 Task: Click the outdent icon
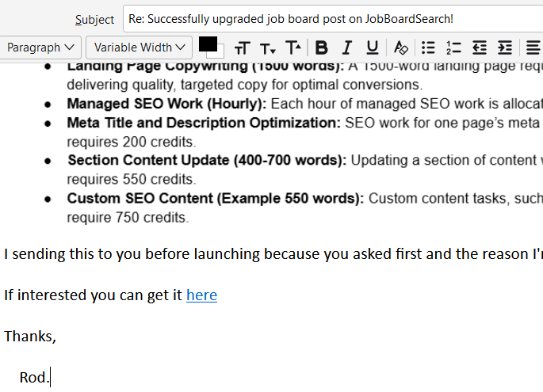tap(479, 48)
